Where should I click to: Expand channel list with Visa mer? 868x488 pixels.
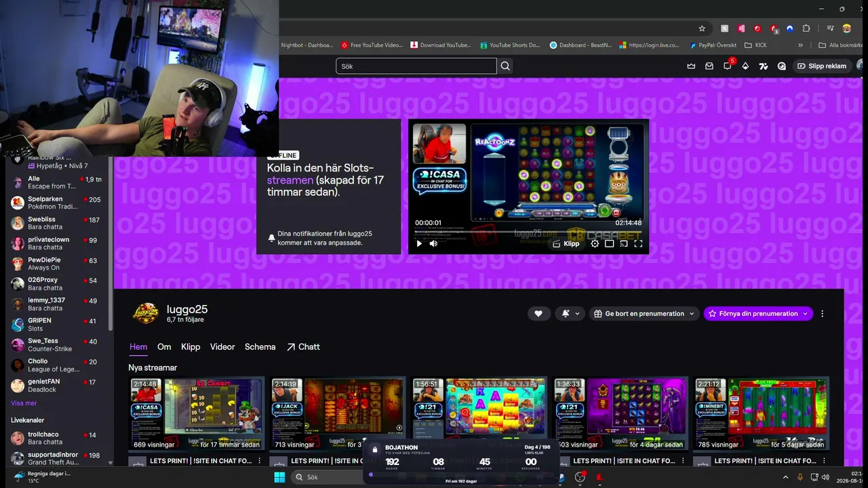tap(23, 403)
